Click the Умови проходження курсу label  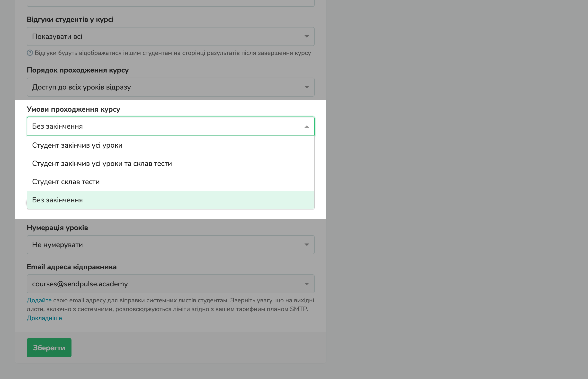pyautogui.click(x=73, y=109)
